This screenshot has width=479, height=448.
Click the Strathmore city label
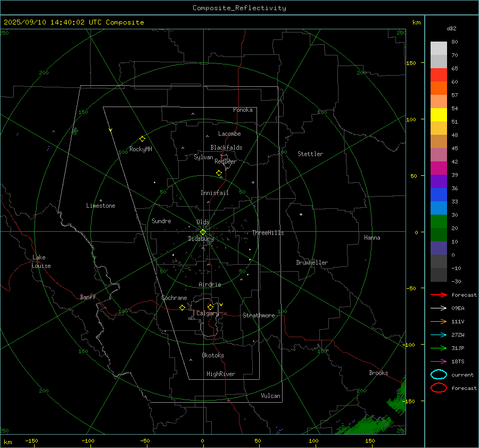point(259,315)
